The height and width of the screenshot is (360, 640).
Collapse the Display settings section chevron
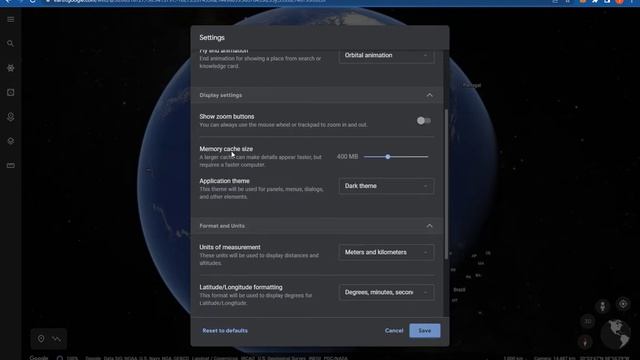429,95
